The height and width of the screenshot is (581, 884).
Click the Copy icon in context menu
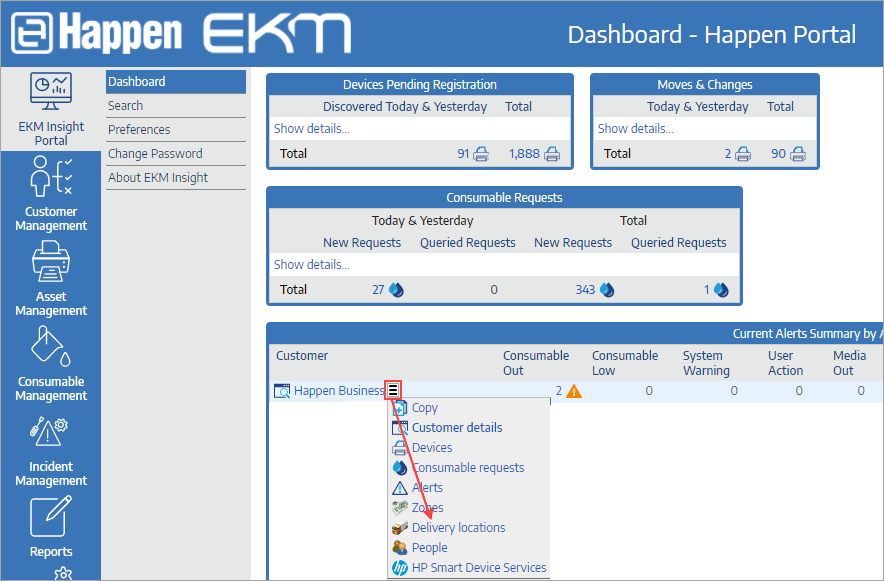tap(400, 408)
